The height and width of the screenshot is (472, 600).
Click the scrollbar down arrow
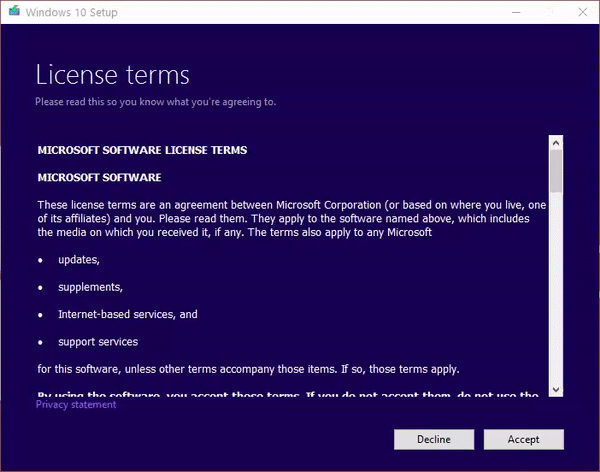(556, 390)
